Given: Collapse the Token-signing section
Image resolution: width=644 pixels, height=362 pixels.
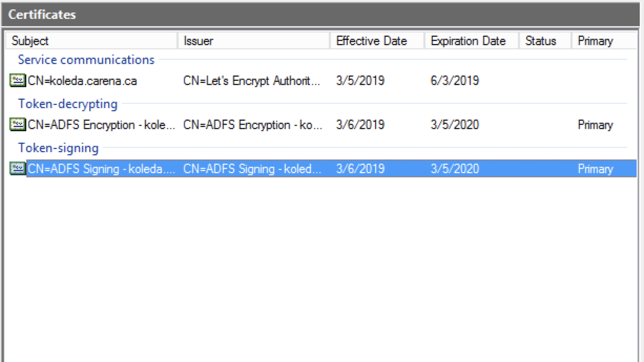Looking at the screenshot, I should coord(60,147).
